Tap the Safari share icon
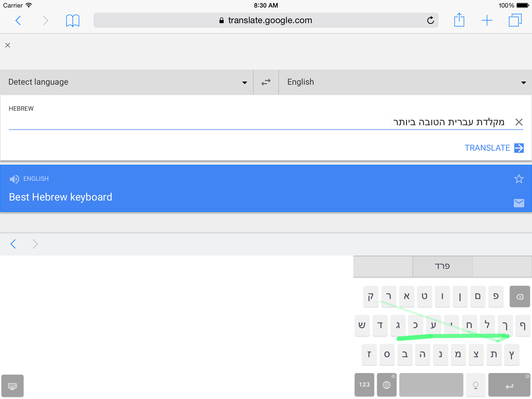Viewport: 532px width, 399px height. click(x=459, y=20)
